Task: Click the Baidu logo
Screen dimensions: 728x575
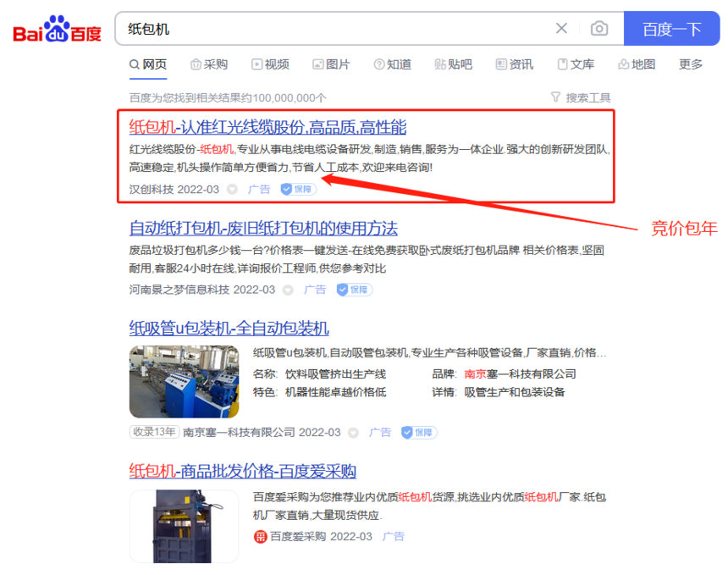Action: coord(57,29)
